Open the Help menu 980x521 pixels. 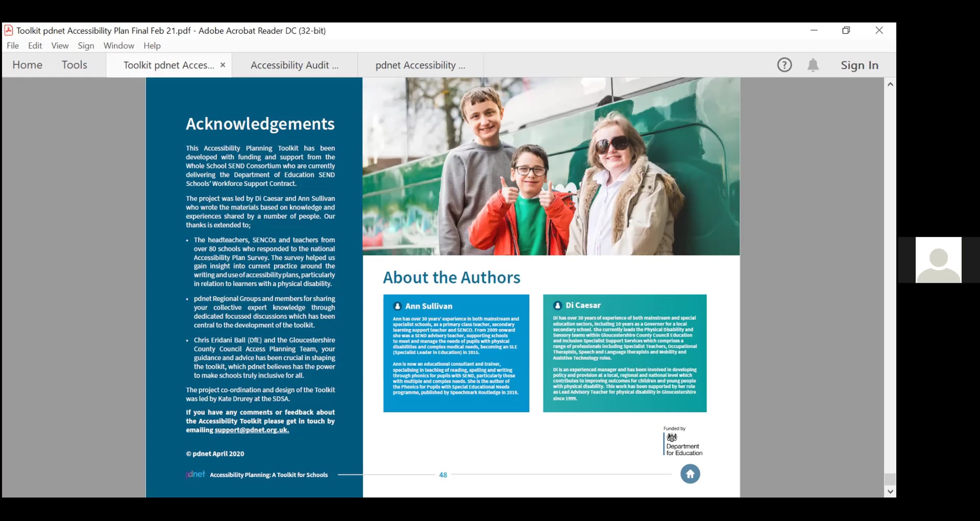pos(152,46)
